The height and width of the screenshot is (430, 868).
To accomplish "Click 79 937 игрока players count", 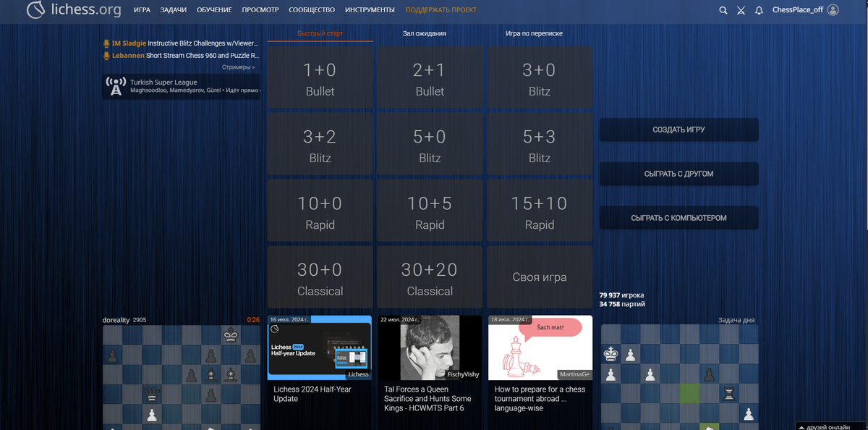I will 621,295.
